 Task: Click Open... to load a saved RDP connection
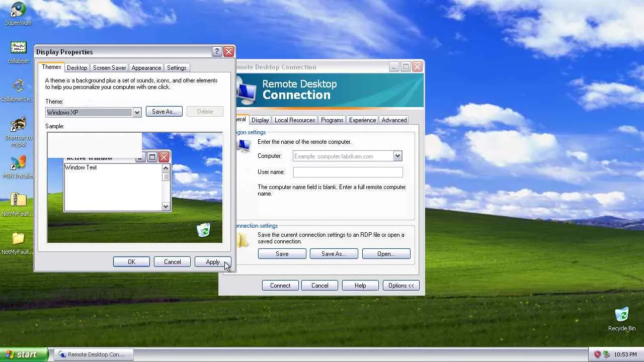coord(386,254)
